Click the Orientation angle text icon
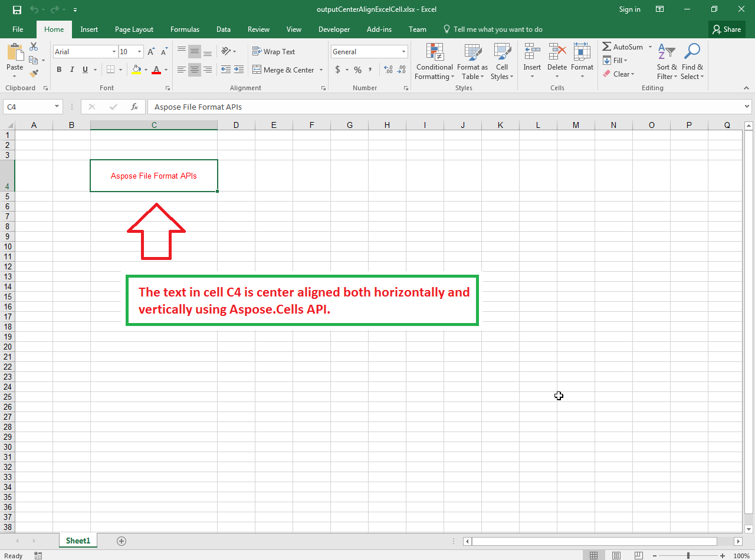This screenshot has width=755, height=560. point(226,52)
